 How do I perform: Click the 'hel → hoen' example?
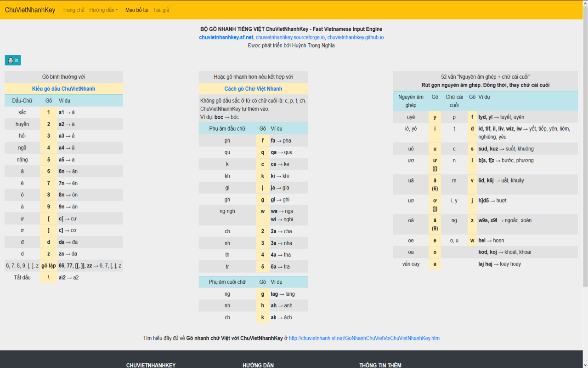click(x=491, y=241)
